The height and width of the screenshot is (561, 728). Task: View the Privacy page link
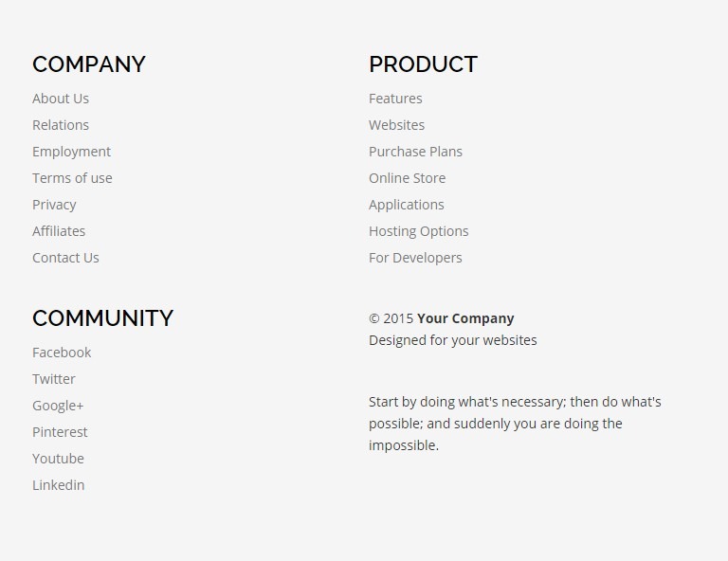[54, 205]
